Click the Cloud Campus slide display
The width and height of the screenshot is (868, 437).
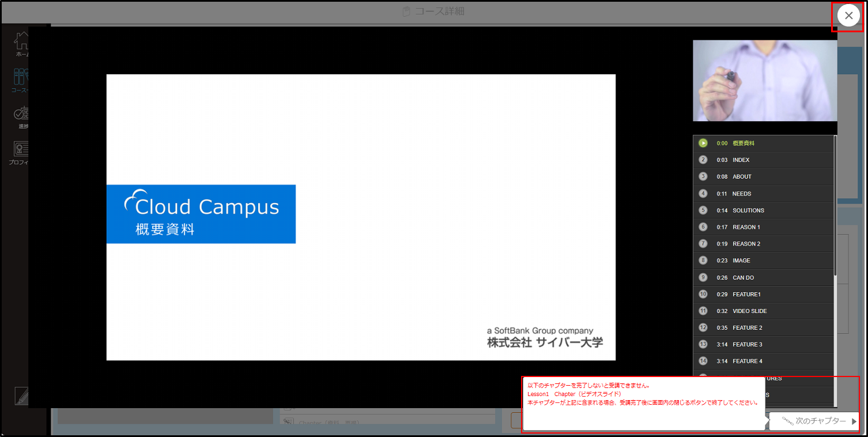pyautogui.click(x=361, y=217)
